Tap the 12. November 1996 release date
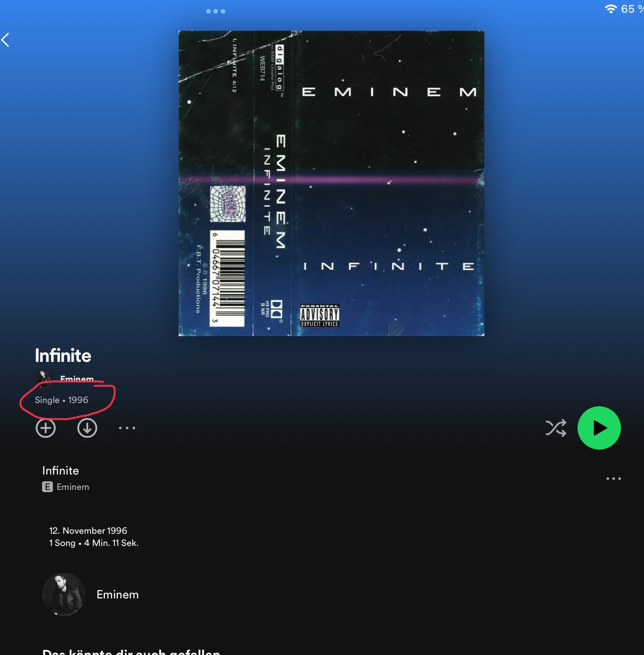 pyautogui.click(x=88, y=531)
